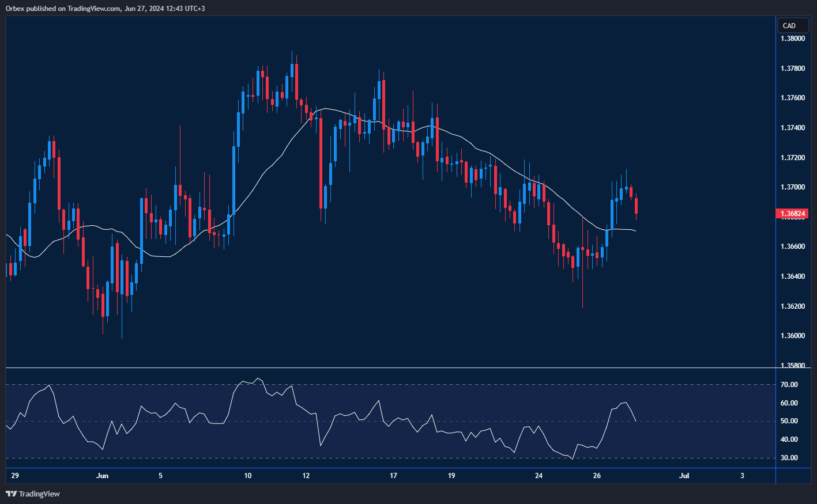The height and width of the screenshot is (504, 817).
Task: Click the end of the RSI indicator line
Action: tap(635, 420)
